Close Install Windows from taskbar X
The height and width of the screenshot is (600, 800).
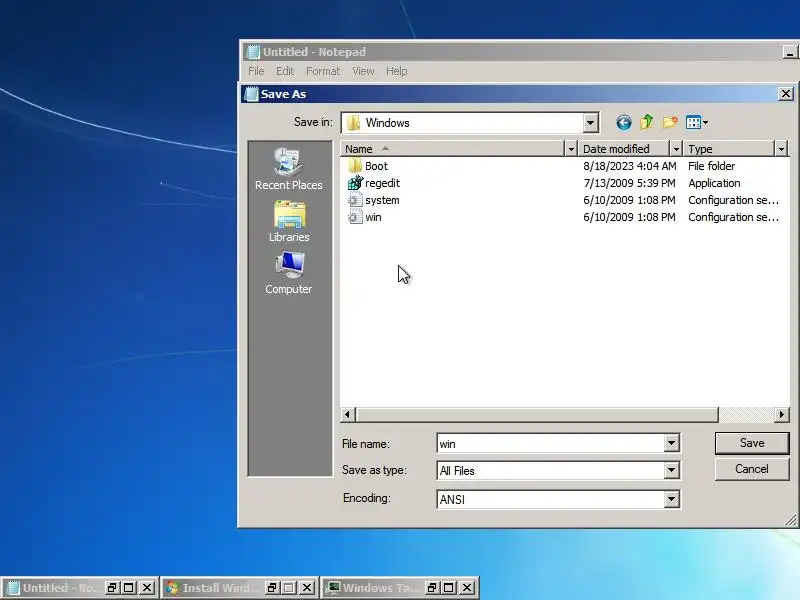pyautogui.click(x=307, y=588)
